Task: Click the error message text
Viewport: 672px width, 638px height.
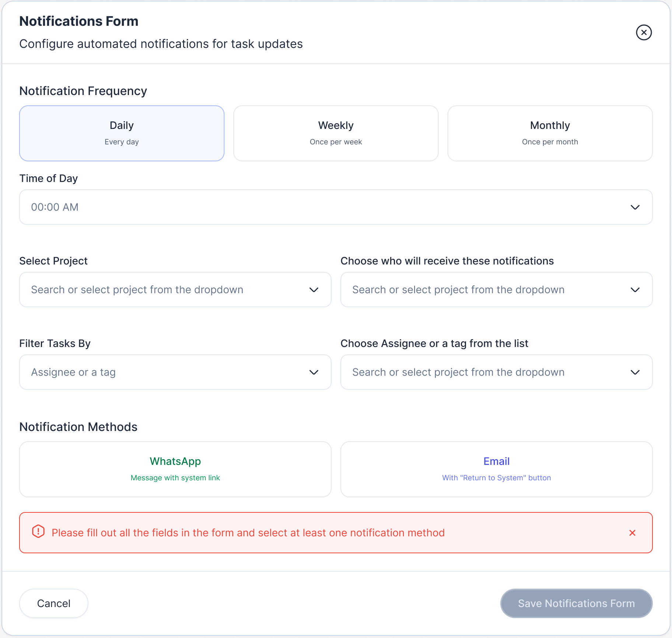Action: click(248, 533)
